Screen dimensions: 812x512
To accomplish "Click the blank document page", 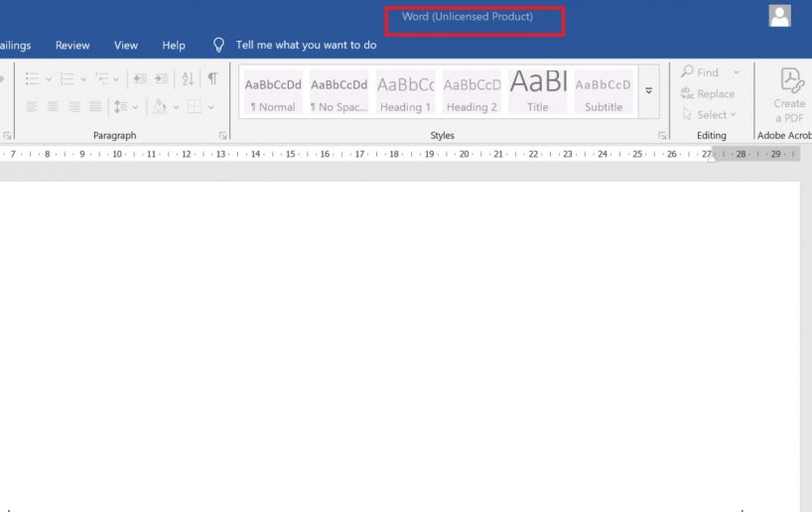I will click(400, 346).
